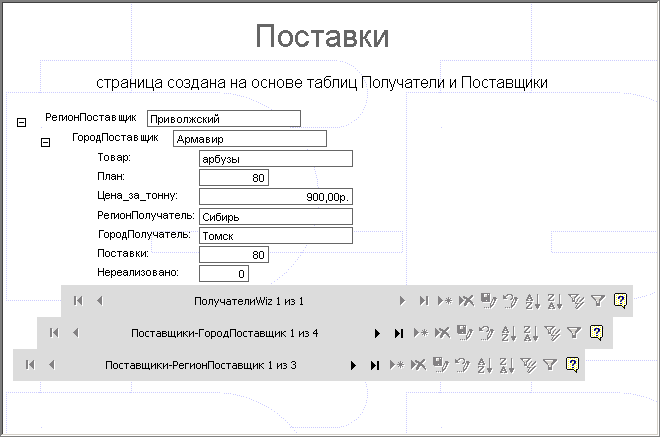Filter by selection in ПолучателиWiz navigator
The width and height of the screenshot is (660, 437).
click(576, 301)
